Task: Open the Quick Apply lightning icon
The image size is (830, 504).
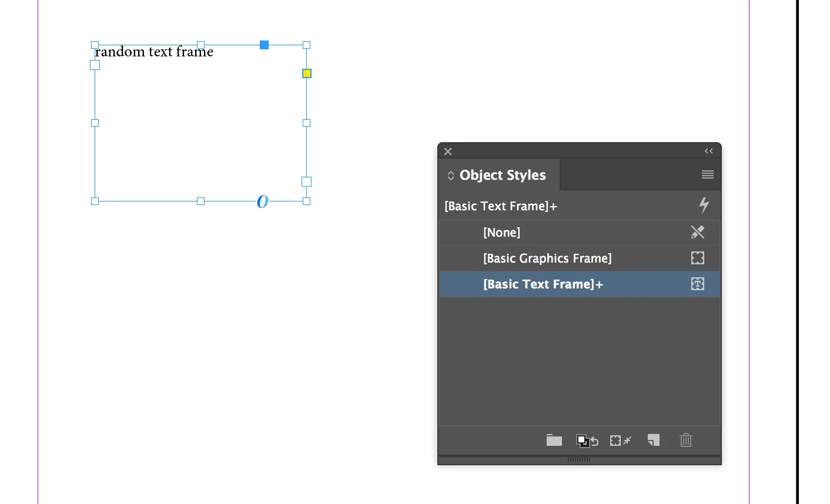Action: tap(704, 205)
